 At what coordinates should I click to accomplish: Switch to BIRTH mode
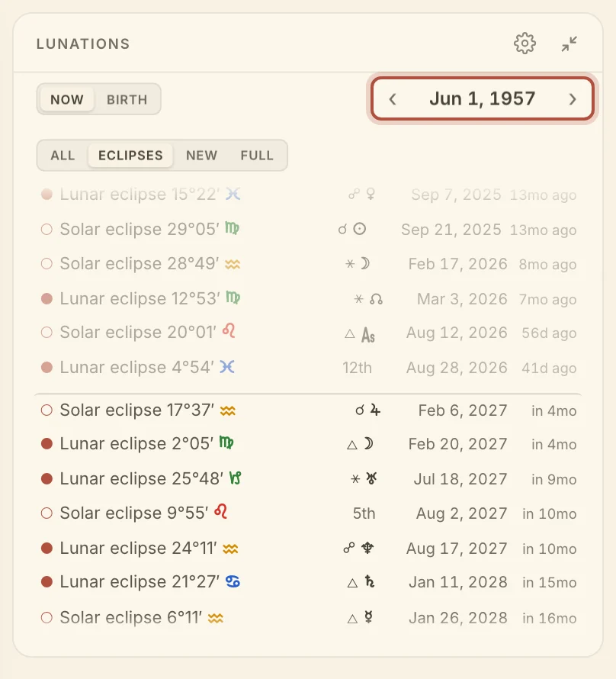[x=127, y=100]
